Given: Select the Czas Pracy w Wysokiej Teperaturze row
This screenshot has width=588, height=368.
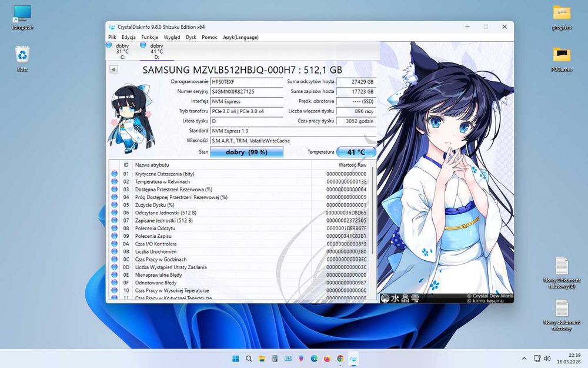Looking at the screenshot, I should tap(239, 290).
